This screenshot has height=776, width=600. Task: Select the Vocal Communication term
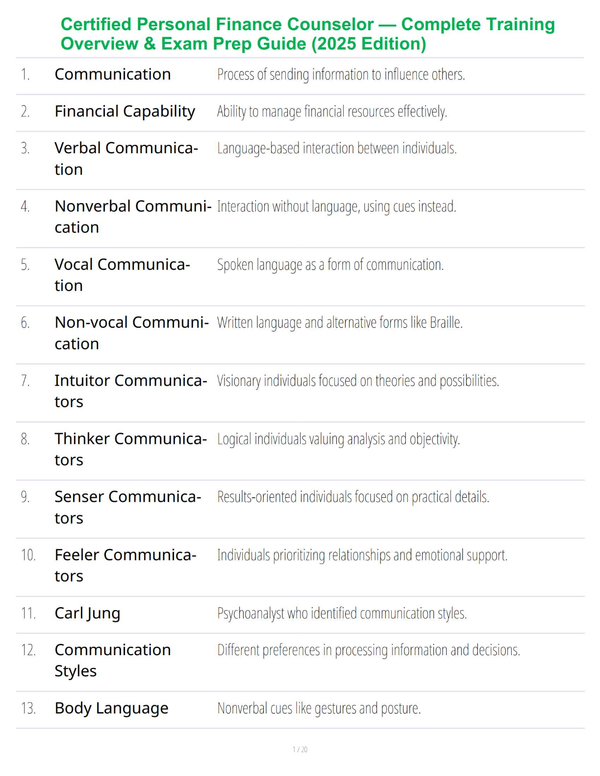pyautogui.click(x=122, y=275)
